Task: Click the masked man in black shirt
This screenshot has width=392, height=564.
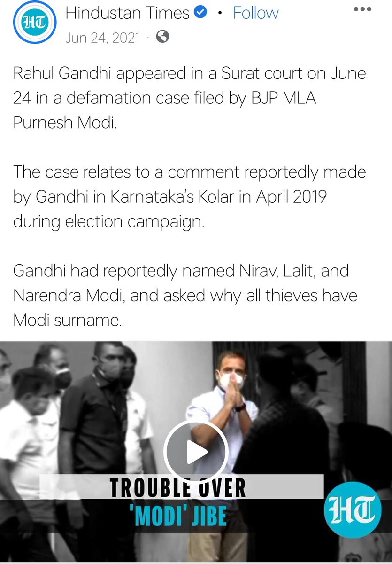Action: 96,437
